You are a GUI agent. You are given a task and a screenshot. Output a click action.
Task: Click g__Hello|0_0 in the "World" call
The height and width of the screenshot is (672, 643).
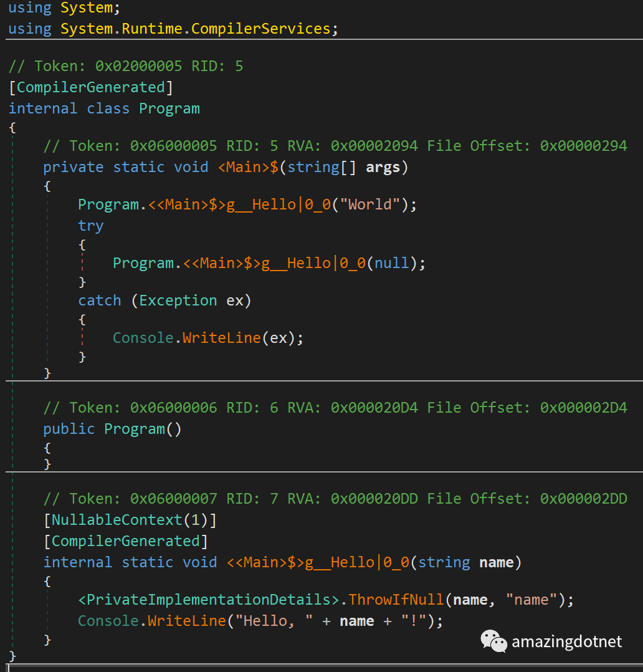tap(279, 204)
